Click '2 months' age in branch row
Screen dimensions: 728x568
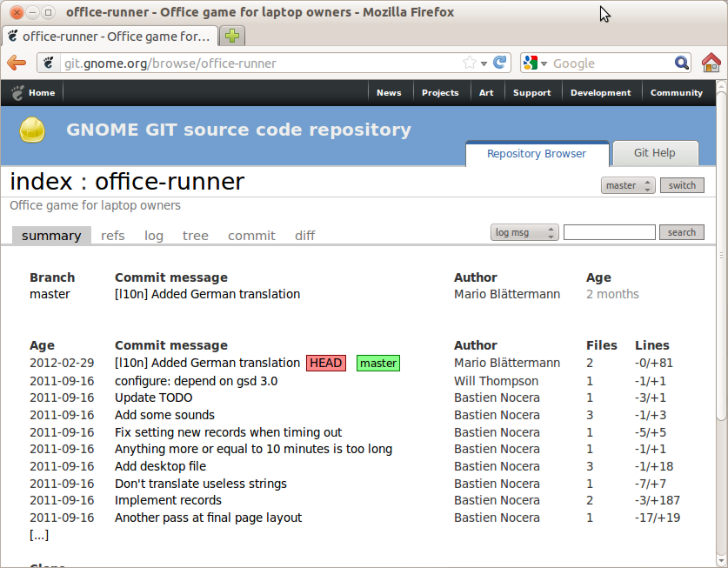[x=612, y=294]
